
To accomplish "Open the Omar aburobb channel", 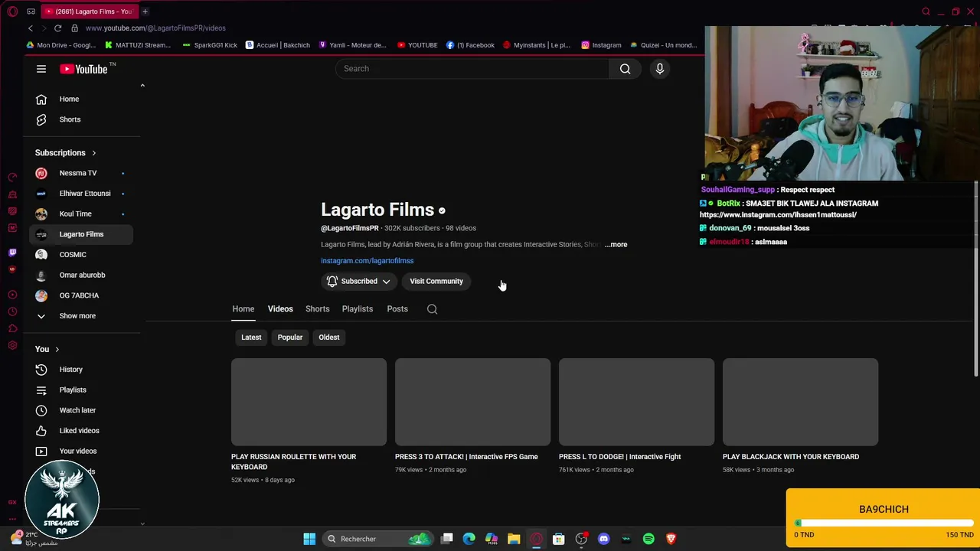I will [x=82, y=275].
